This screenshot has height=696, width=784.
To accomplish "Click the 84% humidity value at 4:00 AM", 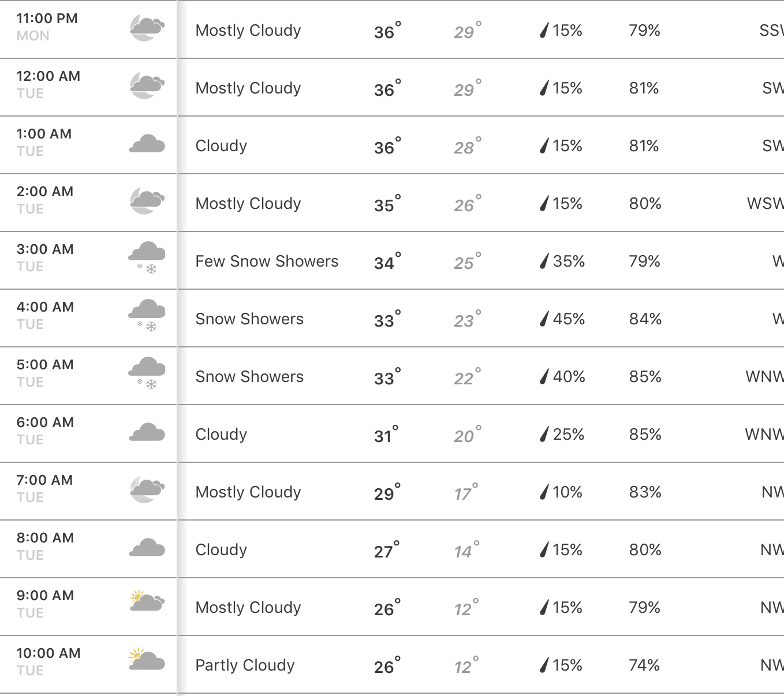I will point(645,319).
